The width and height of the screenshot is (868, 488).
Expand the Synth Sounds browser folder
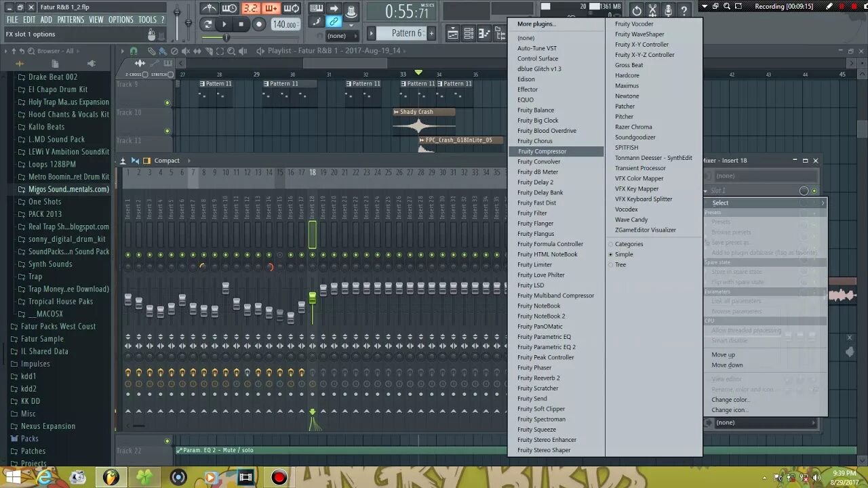50,264
